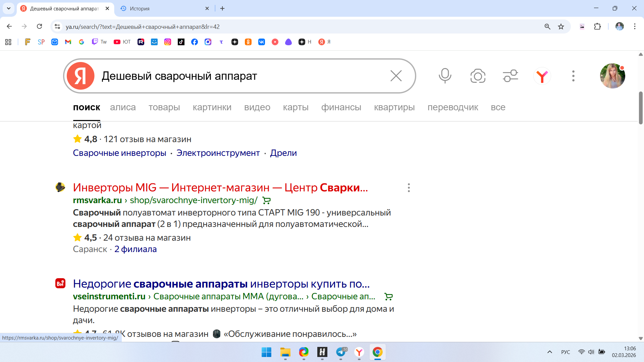Viewport: 644px width, 362px height.
Task: Open Инверторы MIG Центр Сварки link
Action: [220, 188]
